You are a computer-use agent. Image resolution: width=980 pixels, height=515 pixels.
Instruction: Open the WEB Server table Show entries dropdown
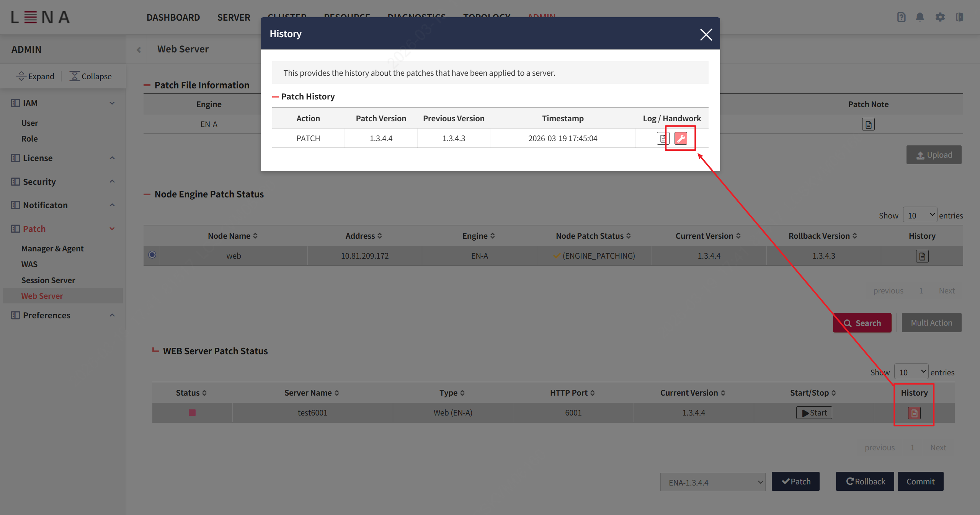tap(911, 372)
